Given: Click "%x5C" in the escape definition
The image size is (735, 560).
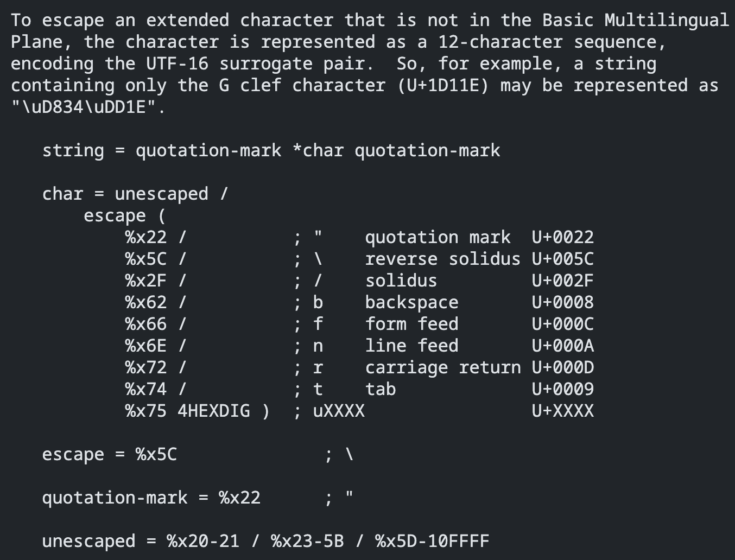Looking at the screenshot, I should [156, 455].
